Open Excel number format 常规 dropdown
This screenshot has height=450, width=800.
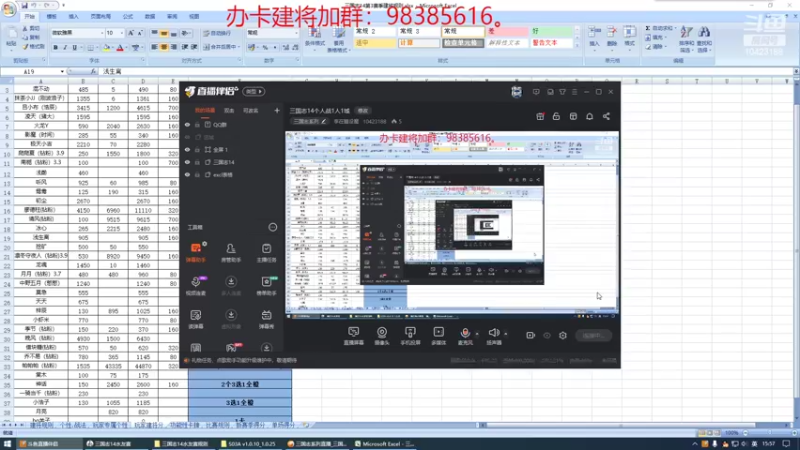(296, 33)
